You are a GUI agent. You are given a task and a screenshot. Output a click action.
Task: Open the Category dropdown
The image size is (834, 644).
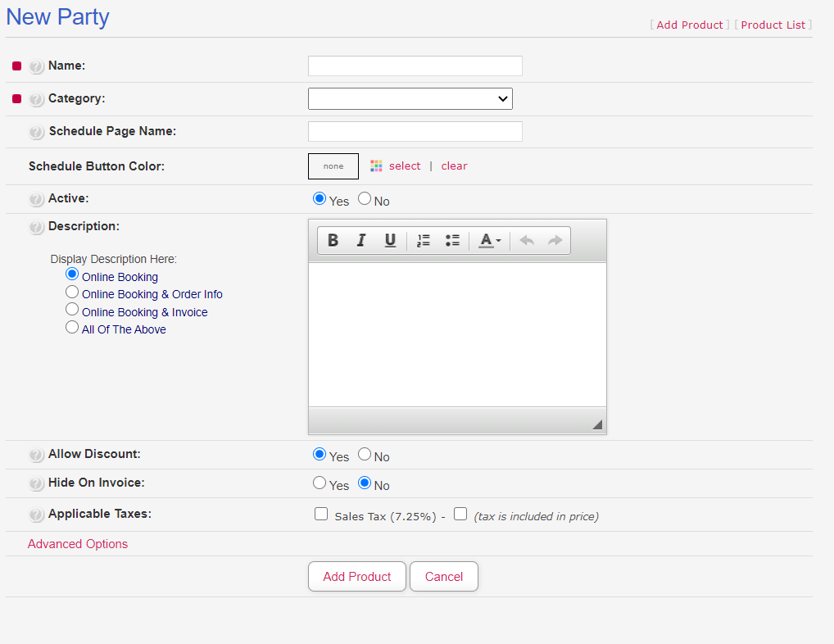[x=410, y=99]
